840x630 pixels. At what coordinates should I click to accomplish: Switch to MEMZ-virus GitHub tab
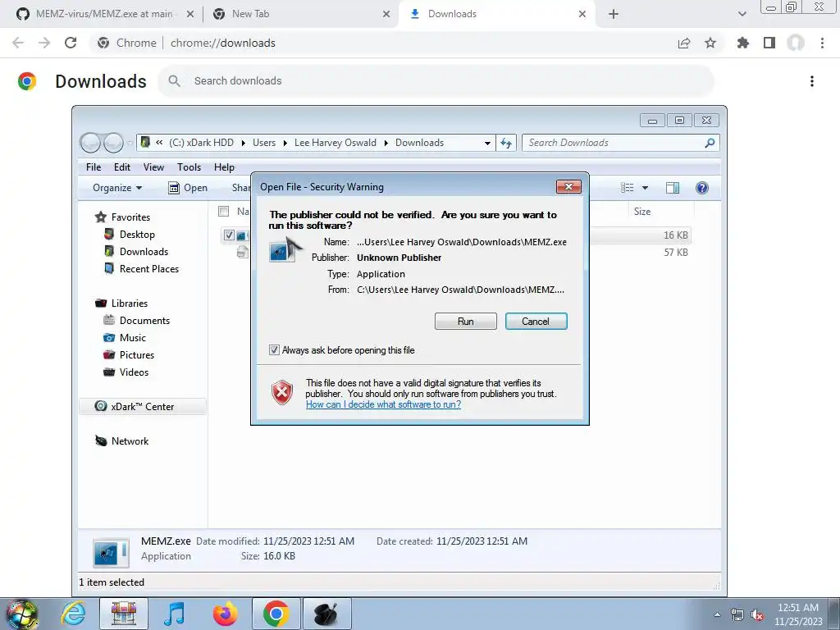click(104, 14)
